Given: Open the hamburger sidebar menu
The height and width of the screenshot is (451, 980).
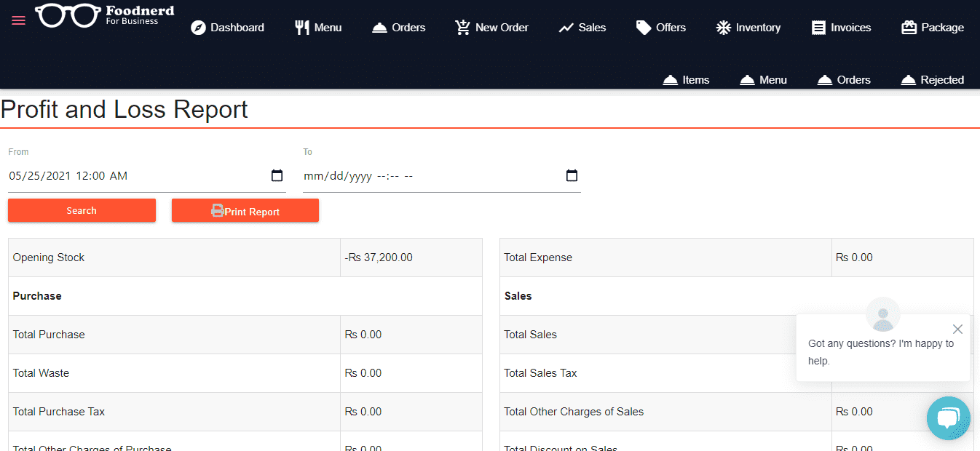Looking at the screenshot, I should click(18, 20).
